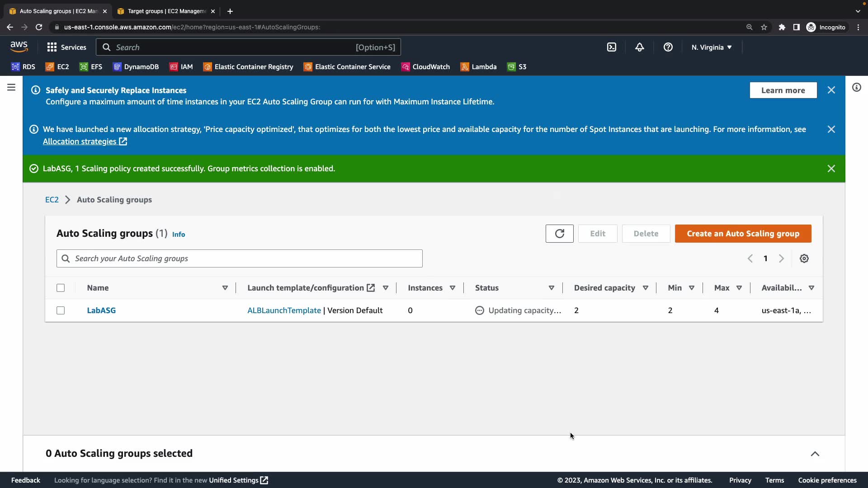Open the N. Virginia region dropdown
The width and height of the screenshot is (868, 488).
[711, 47]
